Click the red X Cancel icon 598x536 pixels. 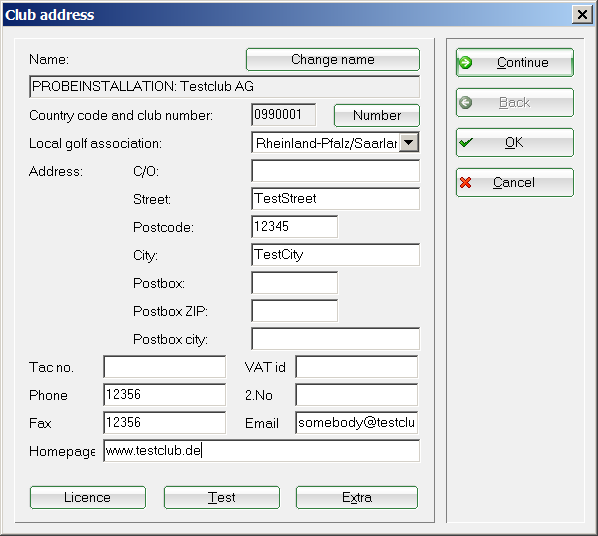465,183
